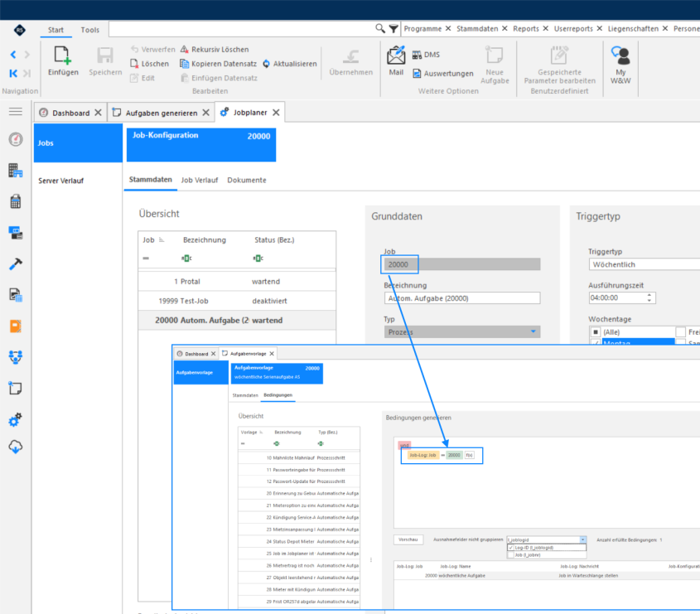Open the Job column equals filter operator
Viewport: 700px width, 614px height.
(146, 258)
